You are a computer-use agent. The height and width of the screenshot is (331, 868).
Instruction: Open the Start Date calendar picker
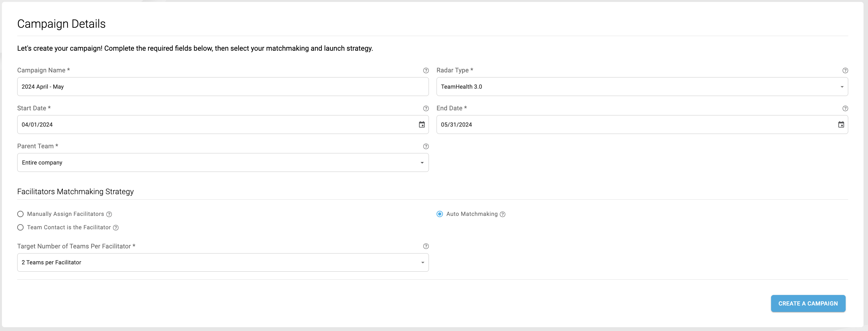pyautogui.click(x=422, y=125)
